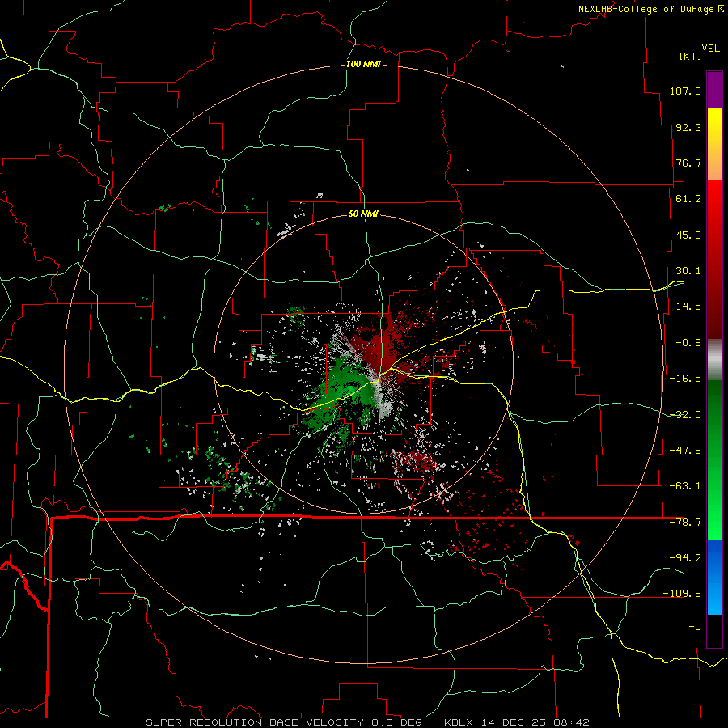Click the 45.6 velocity scale value
728x728 pixels.
point(688,235)
